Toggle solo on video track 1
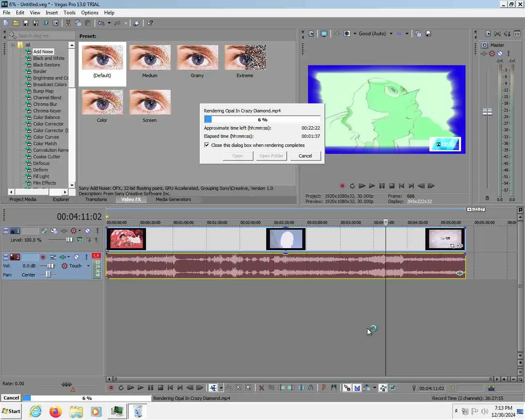The width and height of the screenshot is (525, 420). point(97,231)
